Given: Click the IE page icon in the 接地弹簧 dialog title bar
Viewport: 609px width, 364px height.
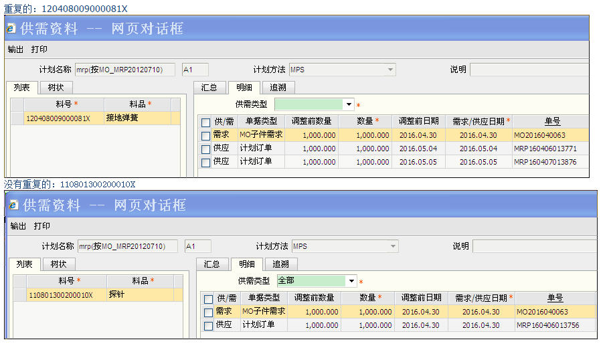Looking at the screenshot, I should point(12,29).
